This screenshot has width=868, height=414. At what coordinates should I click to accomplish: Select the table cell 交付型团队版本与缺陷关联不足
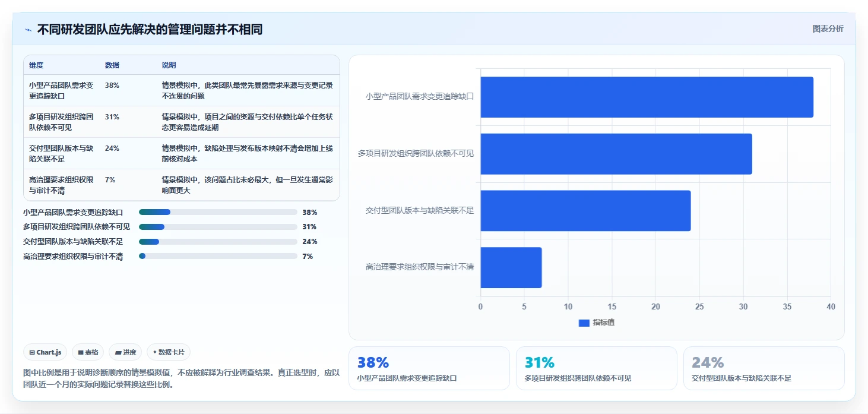tap(62, 153)
